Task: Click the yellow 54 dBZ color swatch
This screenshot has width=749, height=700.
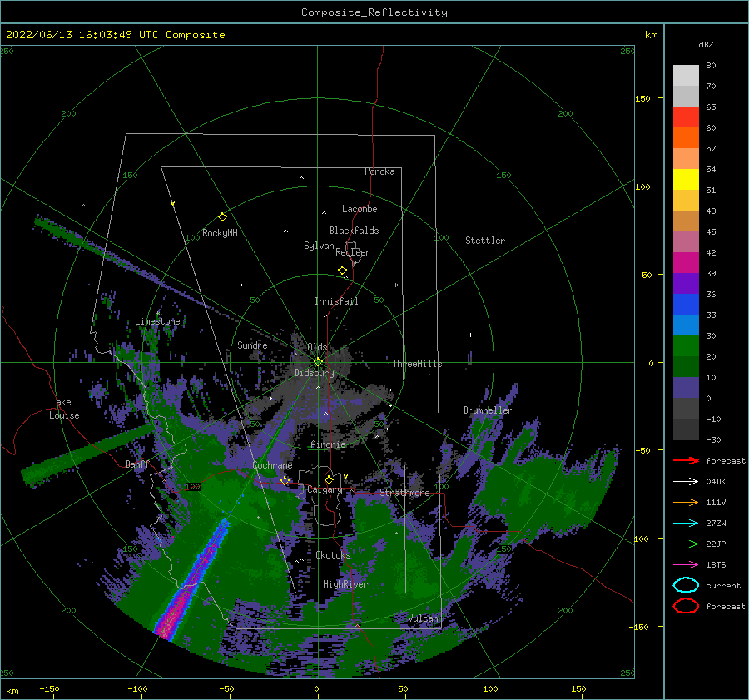Action: coord(686,179)
